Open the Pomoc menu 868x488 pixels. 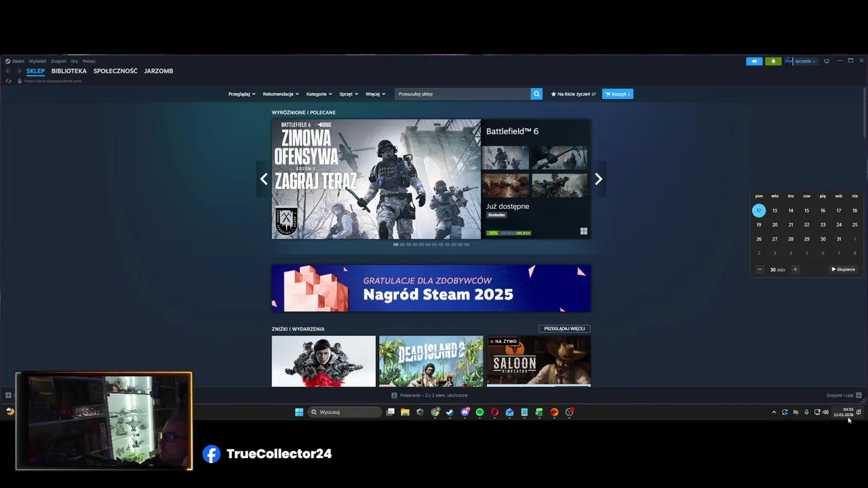(89, 61)
